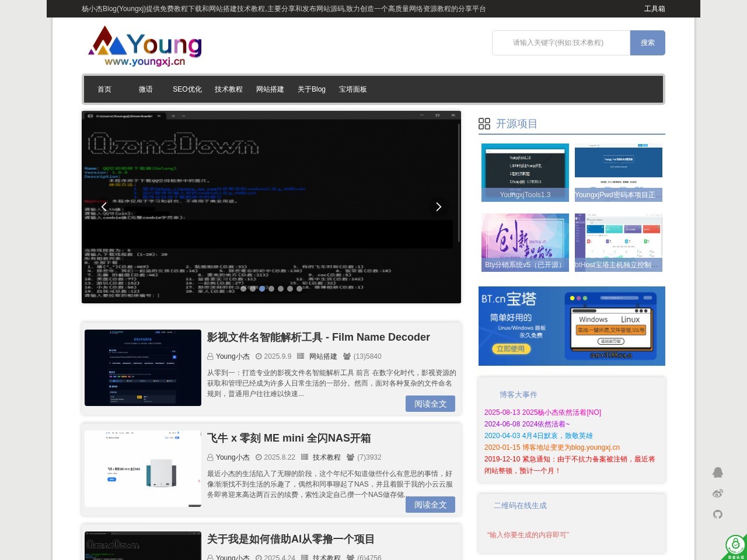This screenshot has height=560, width=747.
Task: Click the clock icon beside 2025.8.22
Action: 259,457
